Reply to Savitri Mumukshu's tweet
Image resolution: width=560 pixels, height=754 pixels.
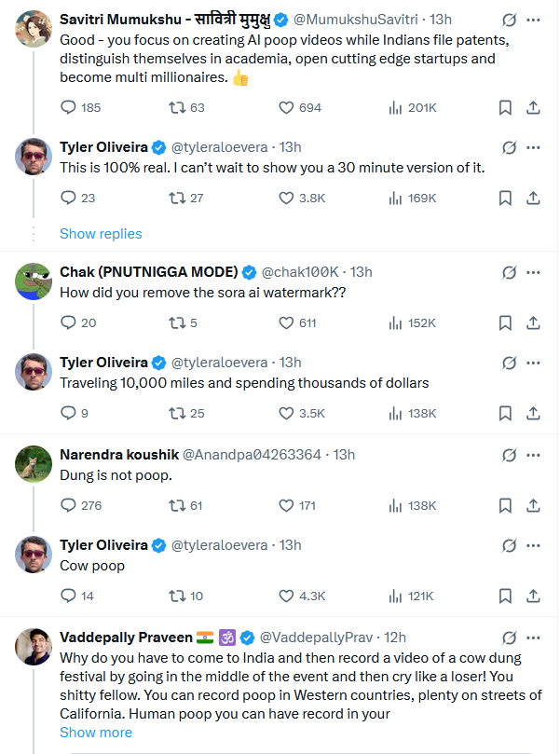click(x=68, y=107)
